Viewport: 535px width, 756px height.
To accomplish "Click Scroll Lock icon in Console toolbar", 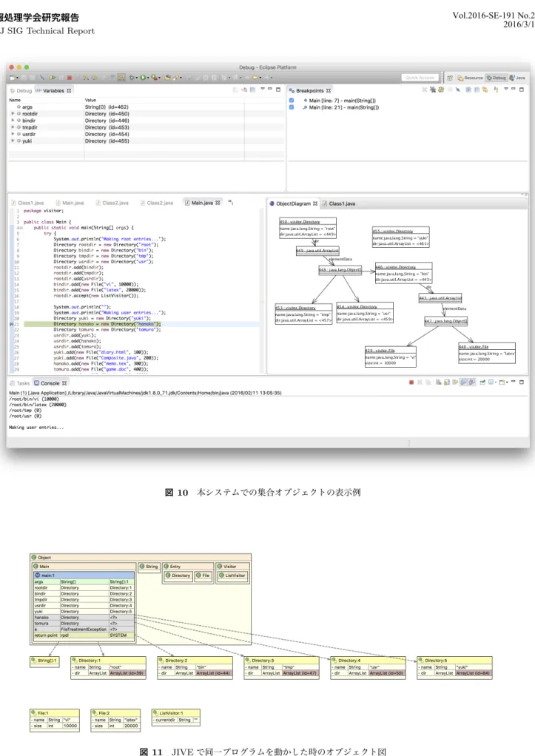I will click(x=447, y=382).
